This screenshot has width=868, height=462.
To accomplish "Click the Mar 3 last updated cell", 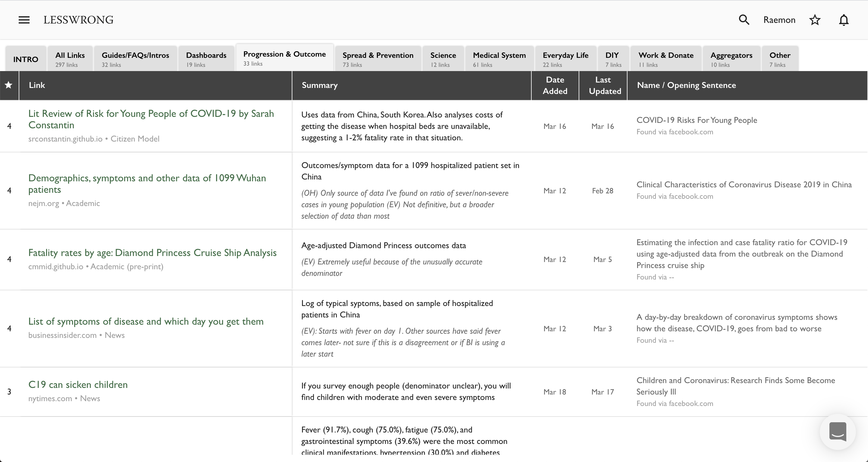I will 602,329.
